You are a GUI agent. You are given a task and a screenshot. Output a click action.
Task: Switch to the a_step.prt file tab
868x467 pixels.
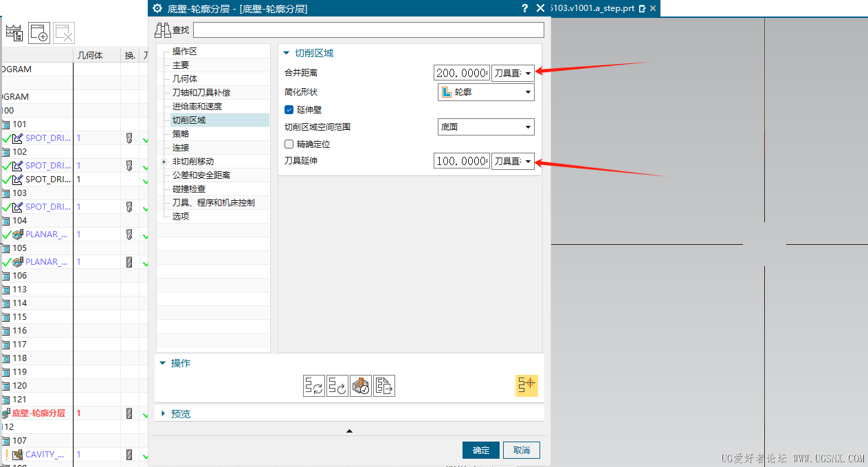point(594,9)
